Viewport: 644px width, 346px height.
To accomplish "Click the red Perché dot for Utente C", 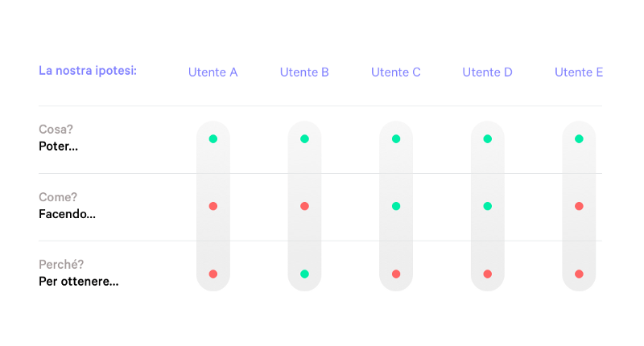I will pos(396,274).
